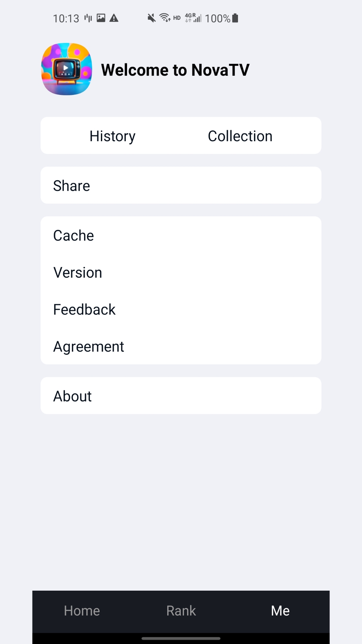Screen dimensions: 362x644
Task: Tap the Wi-Fi status icon
Action: point(165,18)
